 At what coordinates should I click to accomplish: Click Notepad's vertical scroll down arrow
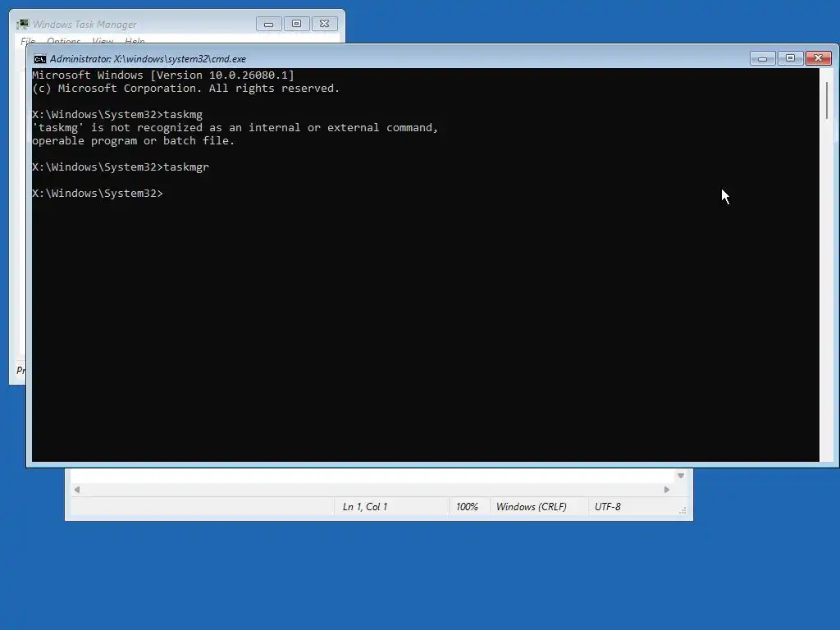tap(680, 476)
